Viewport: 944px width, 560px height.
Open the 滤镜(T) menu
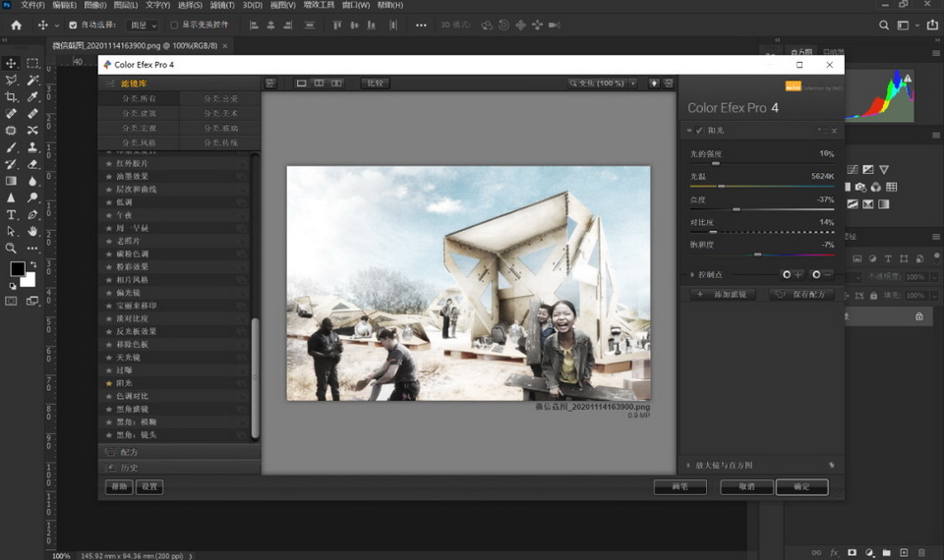(222, 5)
